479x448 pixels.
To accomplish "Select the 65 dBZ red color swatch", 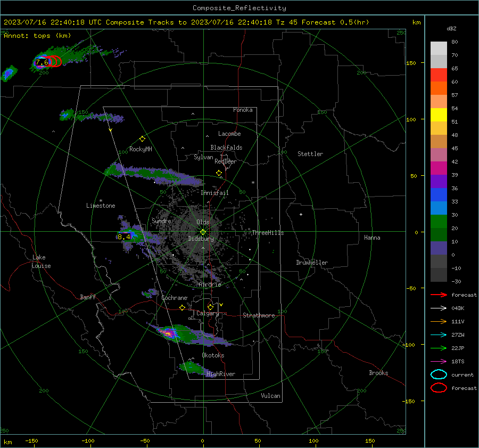I will (439, 75).
